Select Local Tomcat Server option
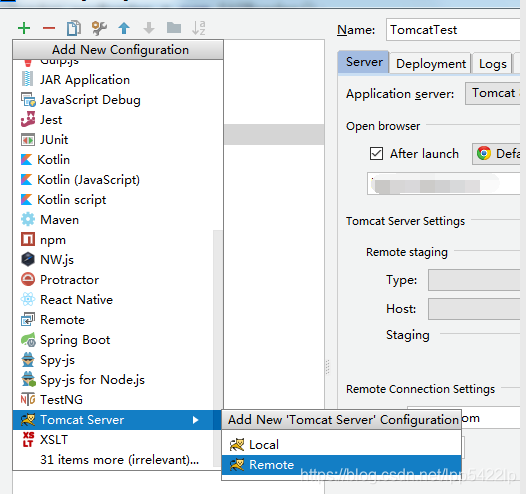The image size is (526, 494). 341,445
